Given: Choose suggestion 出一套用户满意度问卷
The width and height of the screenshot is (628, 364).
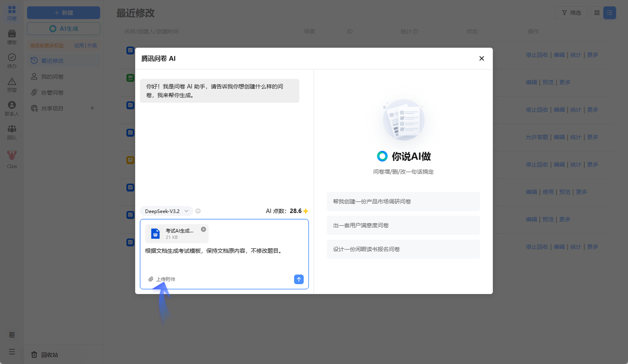Looking at the screenshot, I should tap(403, 225).
